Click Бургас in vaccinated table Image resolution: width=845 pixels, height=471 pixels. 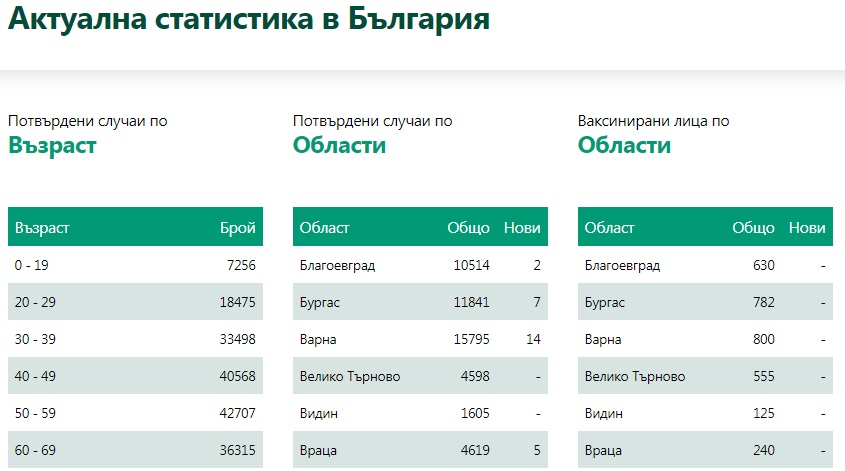click(x=605, y=302)
